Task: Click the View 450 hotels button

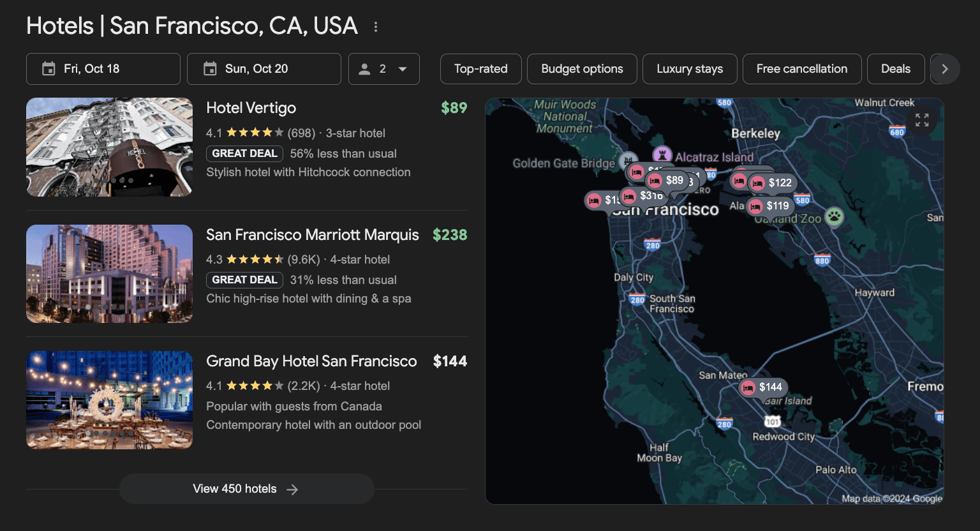Action: coord(246,489)
